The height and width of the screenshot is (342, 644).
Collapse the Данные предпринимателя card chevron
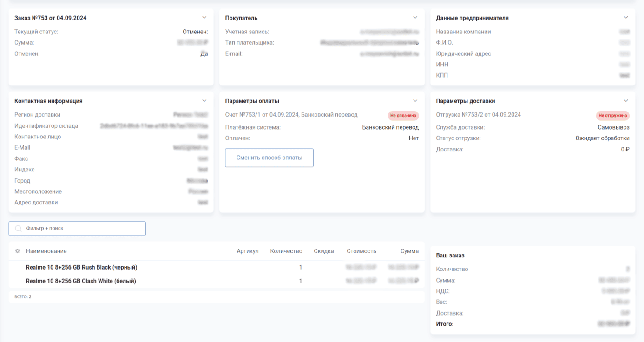click(x=626, y=18)
